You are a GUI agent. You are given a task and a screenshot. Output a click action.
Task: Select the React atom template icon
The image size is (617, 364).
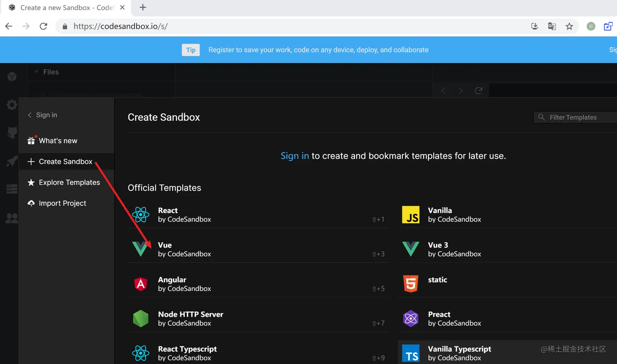[x=141, y=215]
